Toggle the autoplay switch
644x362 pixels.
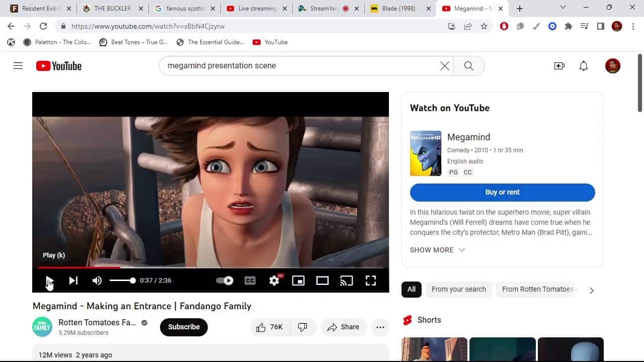point(225,281)
